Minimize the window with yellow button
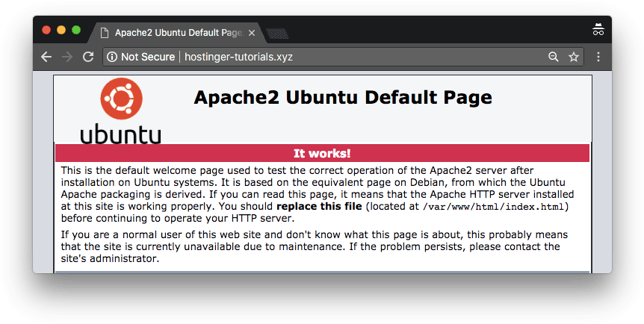Screen dimensions: 644x324 point(61,30)
